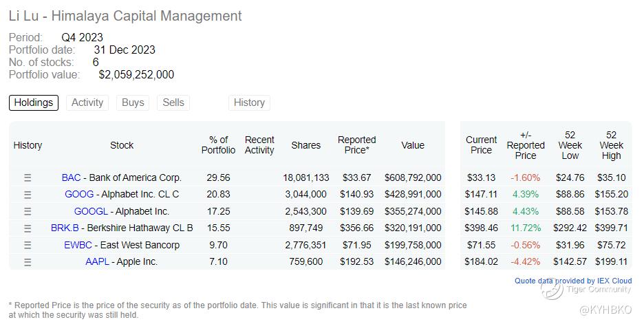Switch to the Holdings tab
Viewport: 644px width, 324px height.
coord(34,102)
